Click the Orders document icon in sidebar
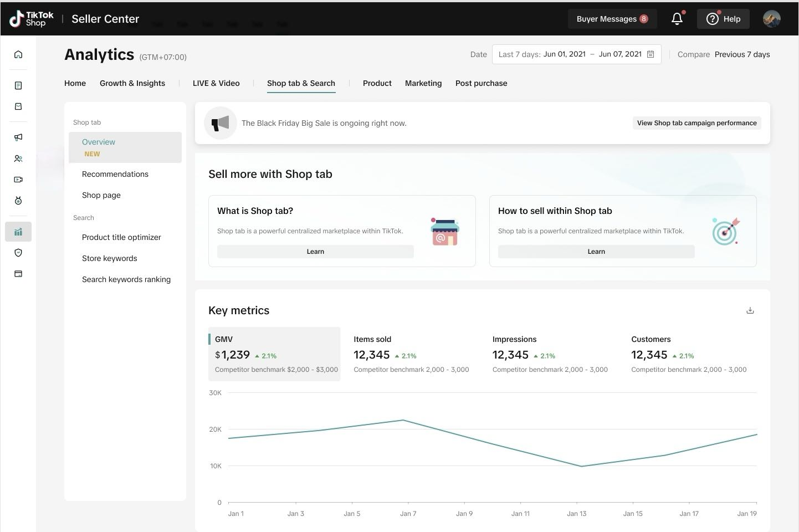 [18, 85]
